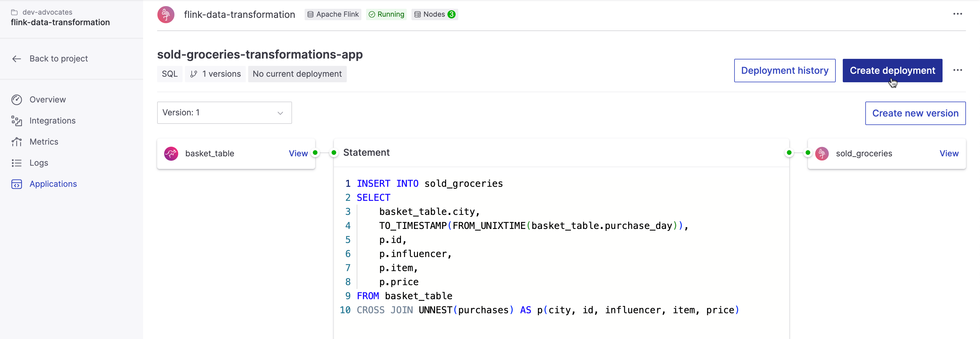Click the Apache Flink badge

(x=332, y=14)
